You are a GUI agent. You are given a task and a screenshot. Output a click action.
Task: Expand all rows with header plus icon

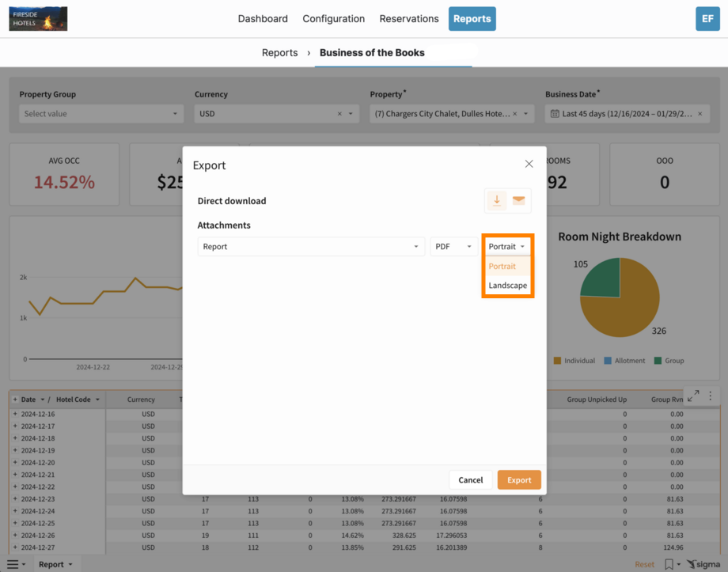(x=15, y=400)
